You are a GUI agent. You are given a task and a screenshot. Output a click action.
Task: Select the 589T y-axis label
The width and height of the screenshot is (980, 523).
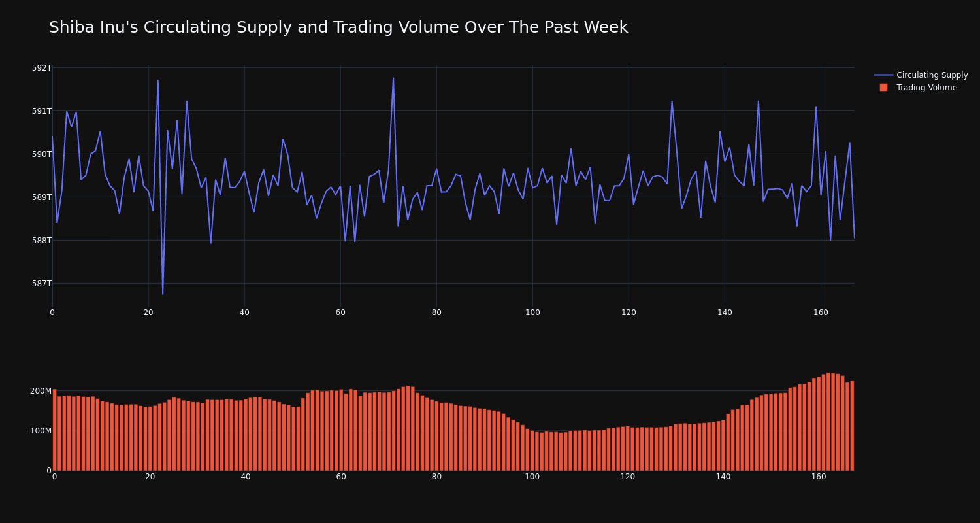[41, 197]
